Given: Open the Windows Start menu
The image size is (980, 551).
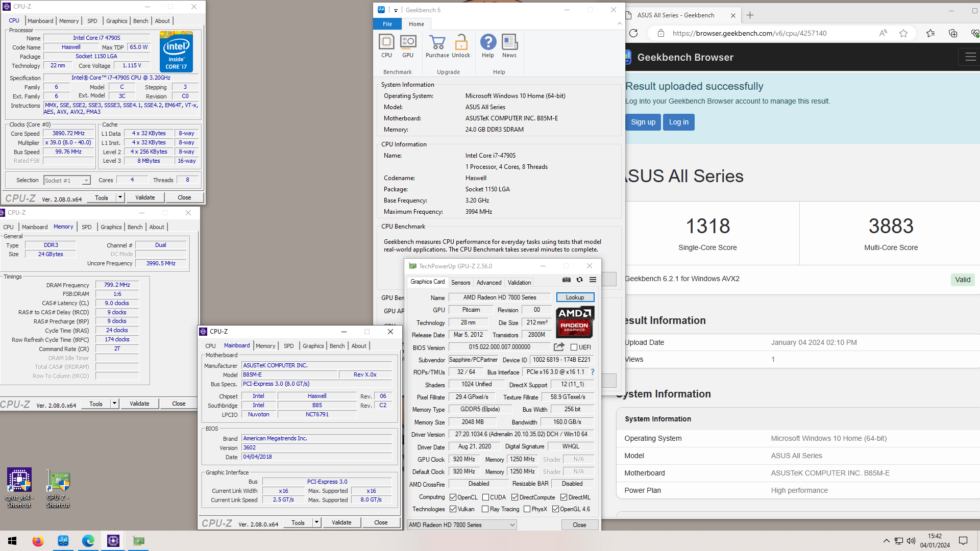Looking at the screenshot, I should click(12, 541).
